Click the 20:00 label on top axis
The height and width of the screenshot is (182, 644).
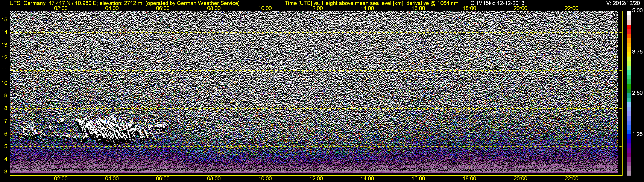point(521,8)
